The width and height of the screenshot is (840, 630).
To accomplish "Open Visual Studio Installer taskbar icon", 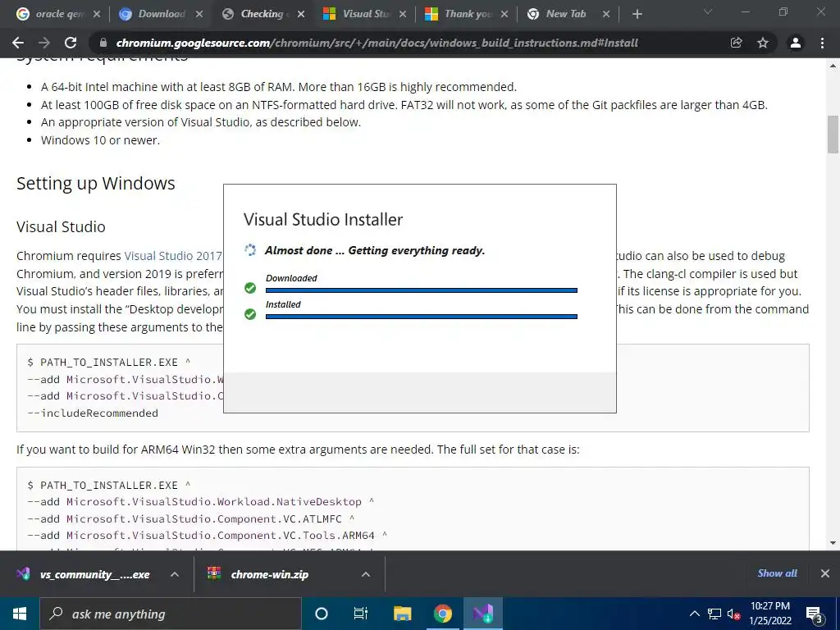I will coord(482,614).
